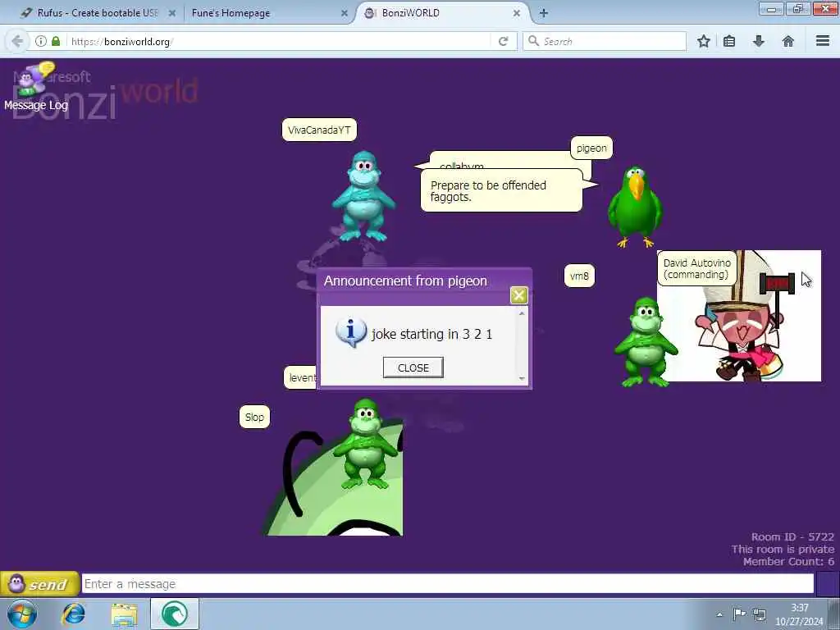This screenshot has height=630, width=840.
Task: Go back to previous page
Action: click(17, 41)
